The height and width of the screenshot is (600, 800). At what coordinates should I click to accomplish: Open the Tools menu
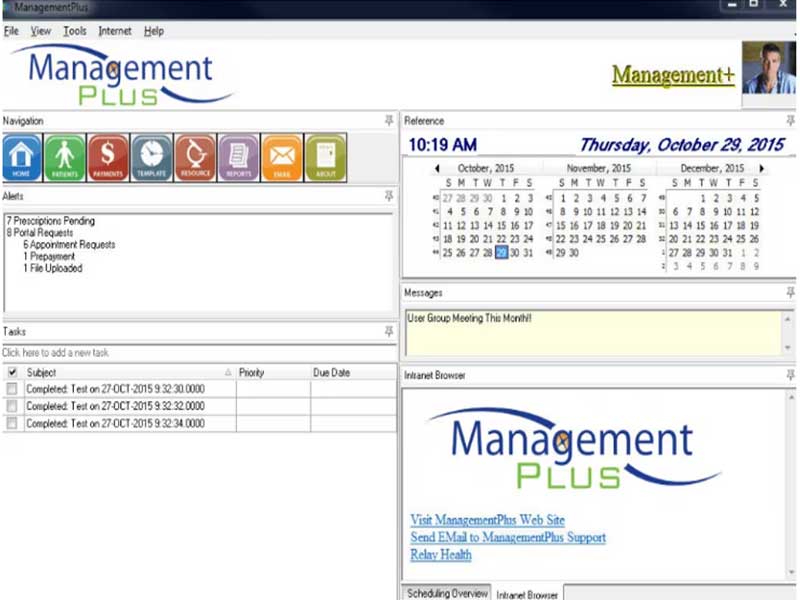74,31
